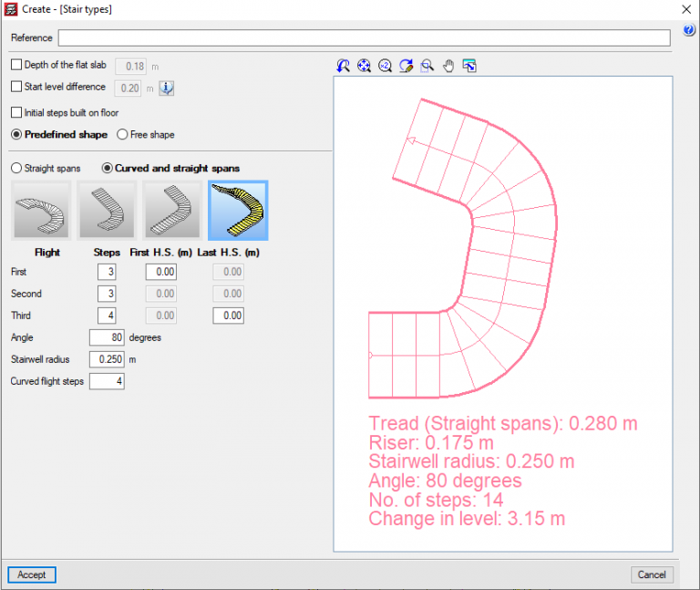Click the zoom extents magnifier icon

tap(364, 66)
